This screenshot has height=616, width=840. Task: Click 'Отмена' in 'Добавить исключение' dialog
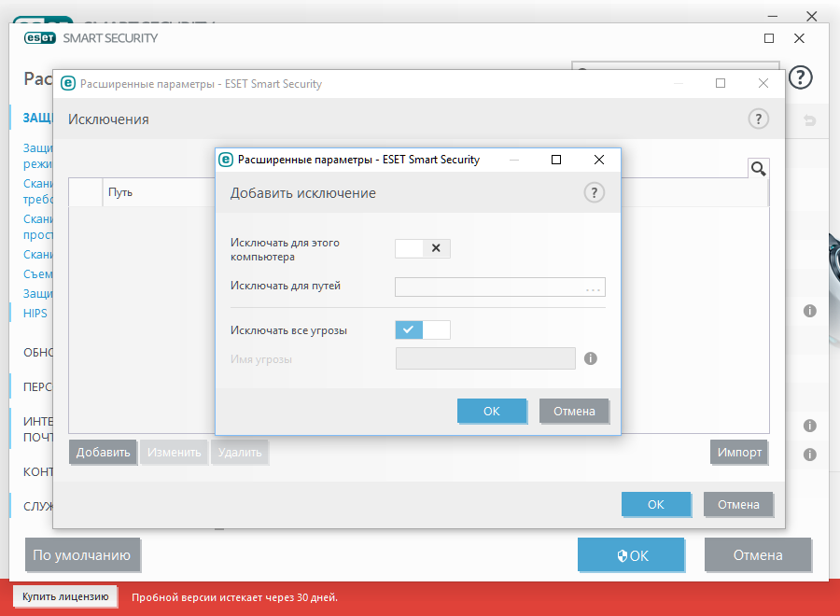point(574,412)
